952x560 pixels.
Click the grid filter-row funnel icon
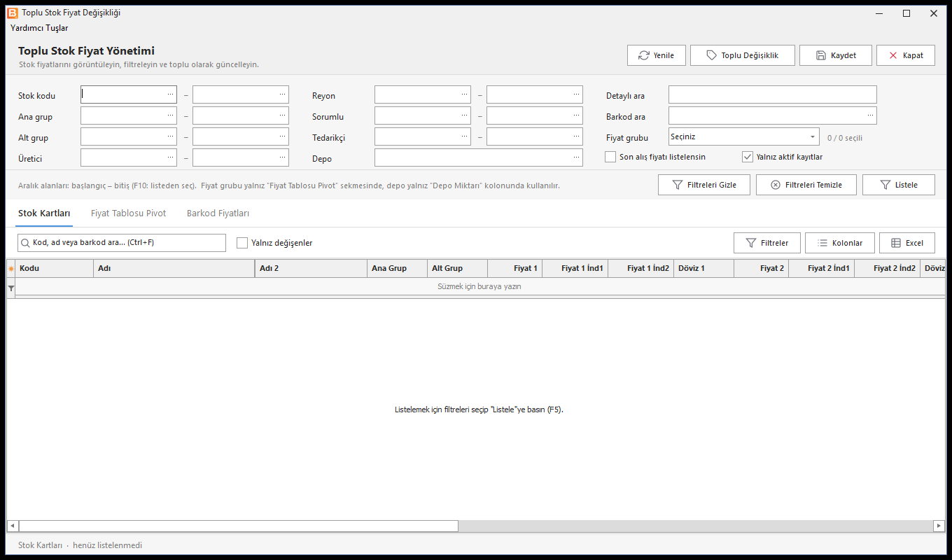(x=10, y=287)
